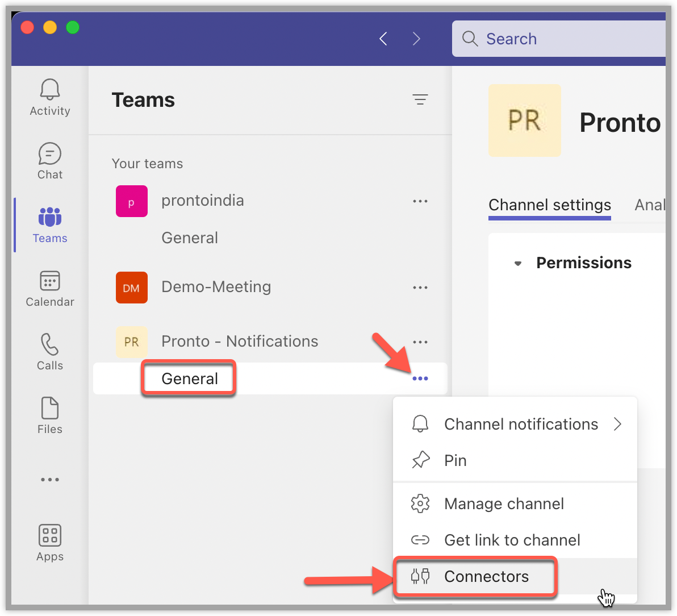Image resolution: width=677 pixels, height=616 pixels.
Task: Click the macOS yellow minimize button
Action: point(50,27)
